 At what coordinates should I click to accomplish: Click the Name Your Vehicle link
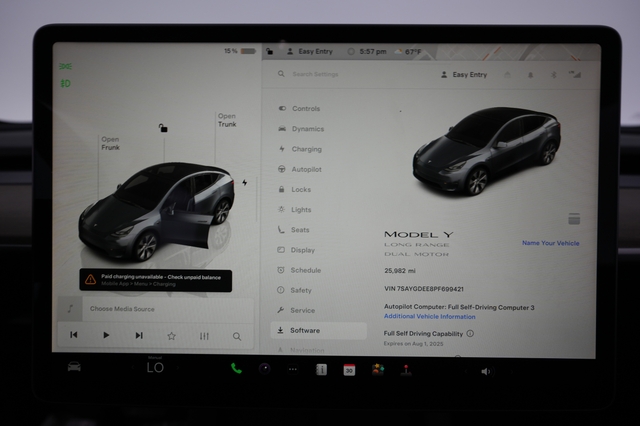551,243
